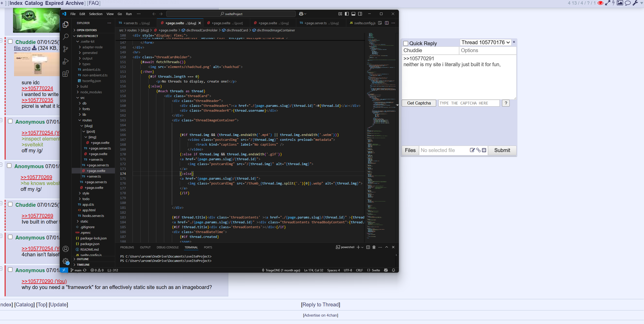
Task: Tick the Quick Reply checkbox
Action: coord(406,43)
